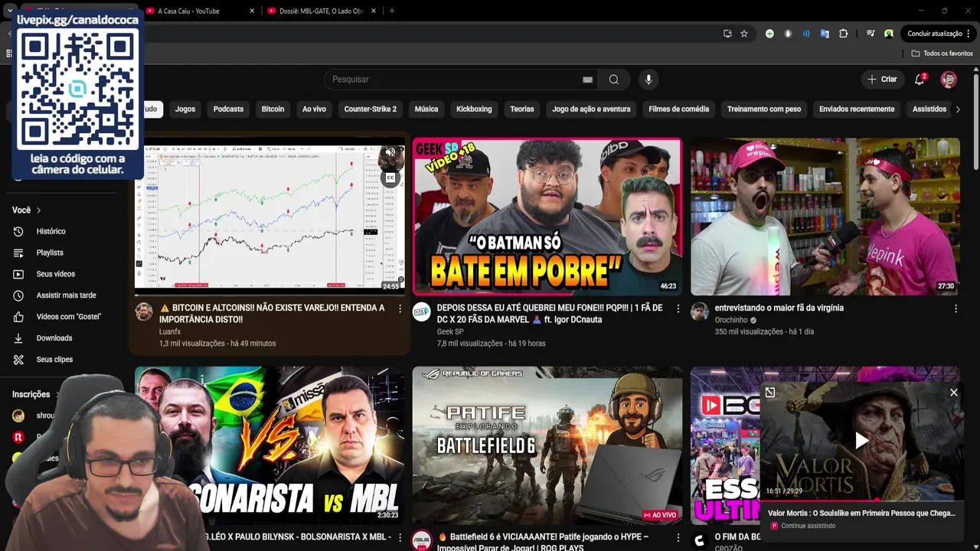This screenshot has width=980, height=551.
Task: Select the Música category chip
Action: 426,109
